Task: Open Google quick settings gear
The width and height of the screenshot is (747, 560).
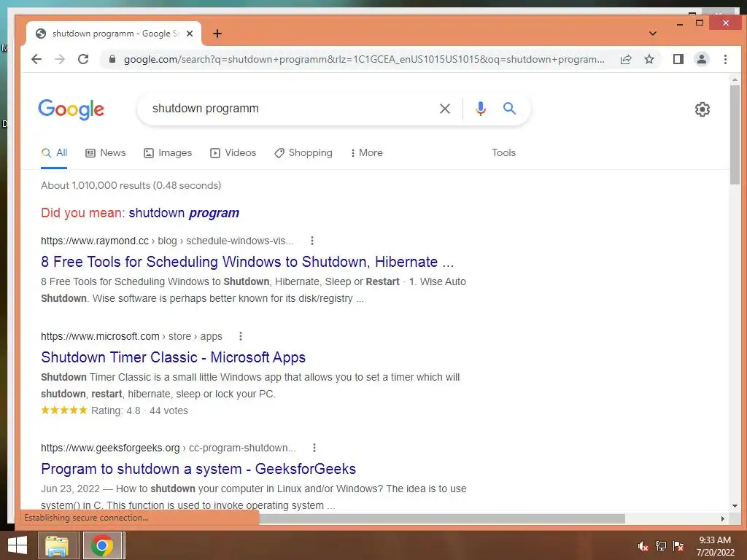Action: (703, 109)
